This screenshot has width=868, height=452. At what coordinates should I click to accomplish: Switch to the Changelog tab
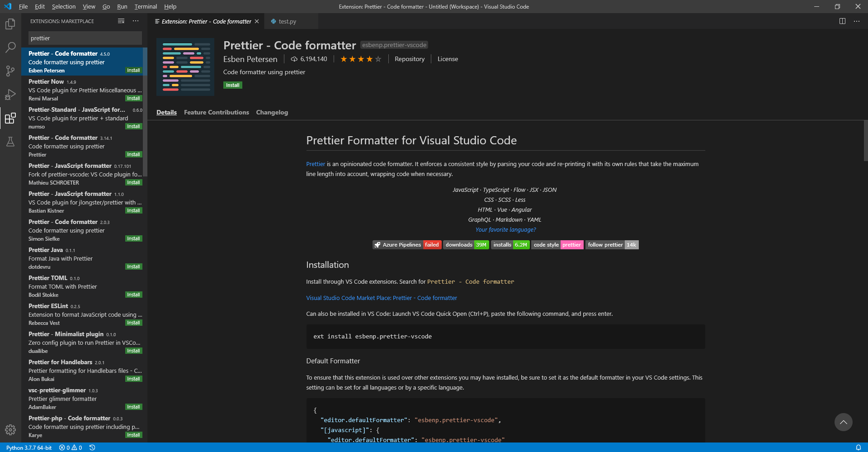coord(272,112)
